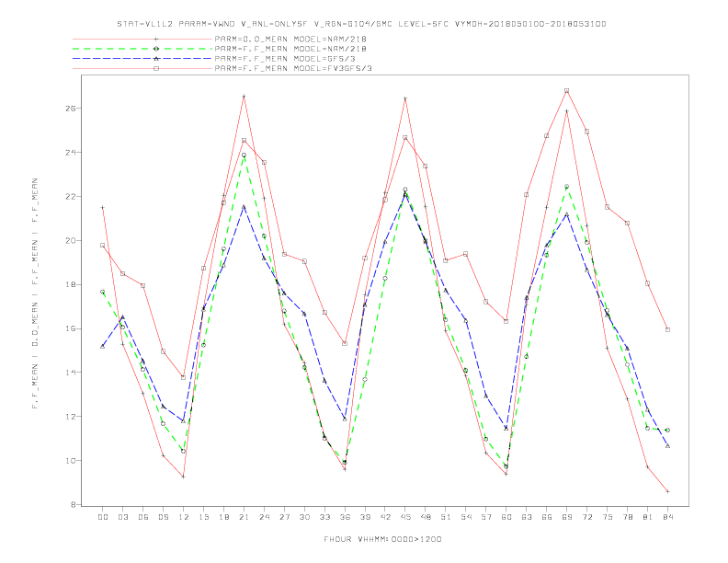The width and height of the screenshot is (728, 563).
Task: Click x-axis forecast hour label 42
Action: pos(385,517)
